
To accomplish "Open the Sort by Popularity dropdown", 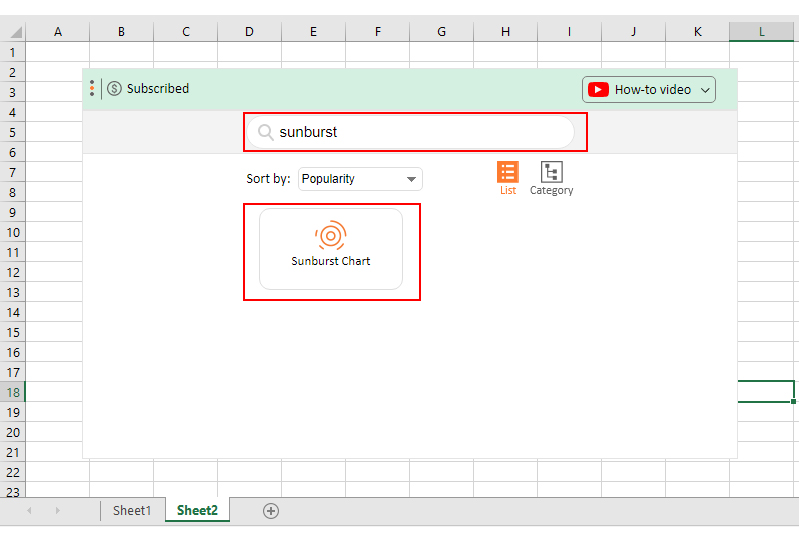I will 360,179.
